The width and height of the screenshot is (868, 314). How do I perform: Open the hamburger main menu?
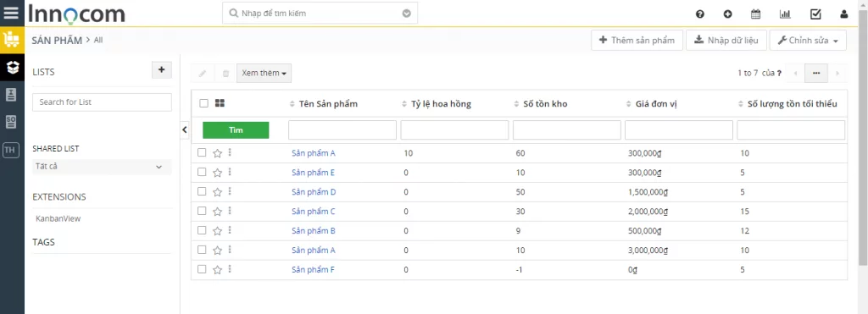click(12, 13)
